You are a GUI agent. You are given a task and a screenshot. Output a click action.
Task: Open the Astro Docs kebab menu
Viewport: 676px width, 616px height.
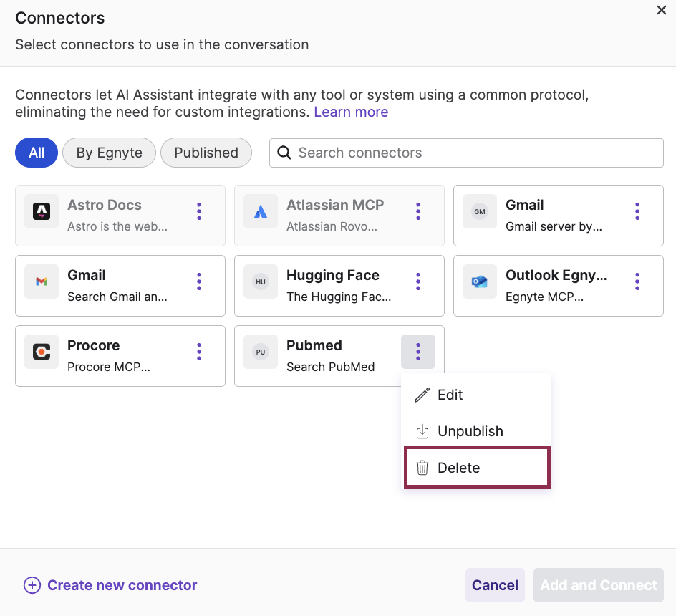coord(198,211)
